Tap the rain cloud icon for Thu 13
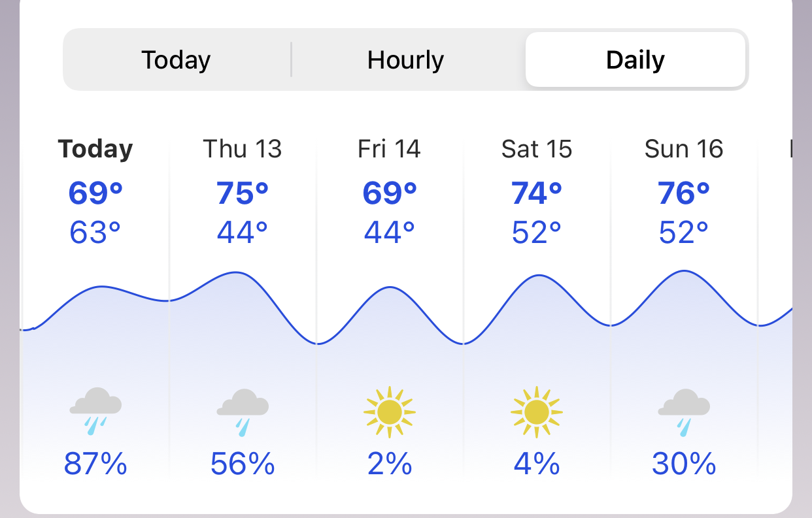The width and height of the screenshot is (812, 518). click(x=243, y=412)
